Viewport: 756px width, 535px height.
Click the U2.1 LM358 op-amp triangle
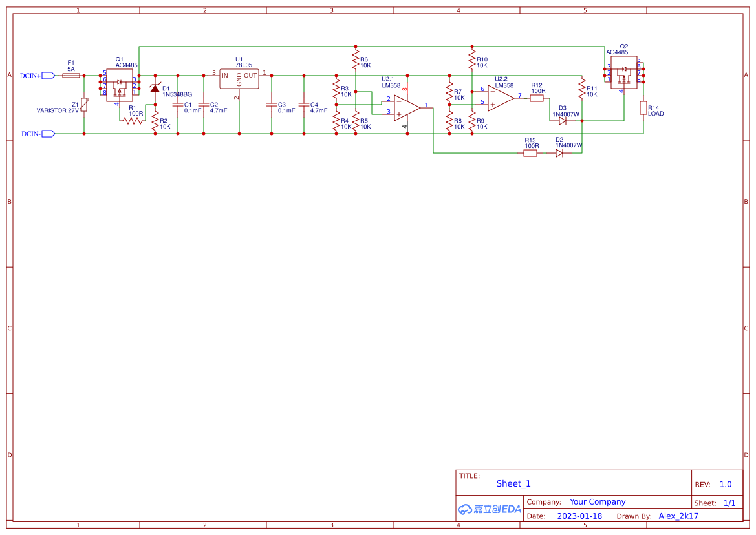pos(407,108)
